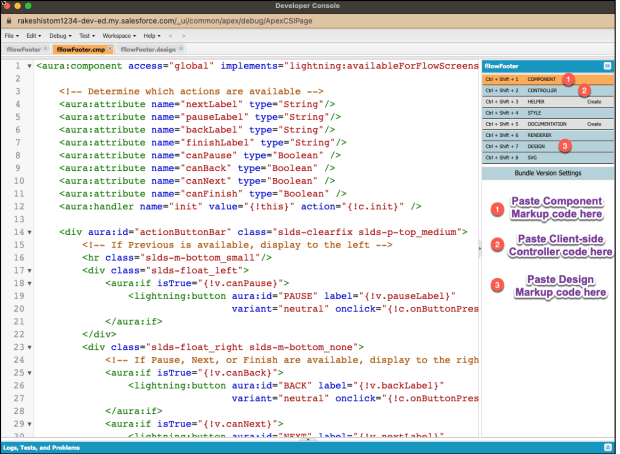Click Create next to DOCUMENTATION
The height and width of the screenshot is (454, 620).
[594, 124]
